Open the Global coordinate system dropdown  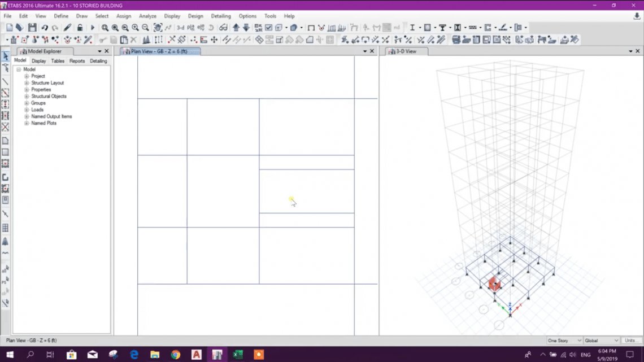pyautogui.click(x=601, y=341)
